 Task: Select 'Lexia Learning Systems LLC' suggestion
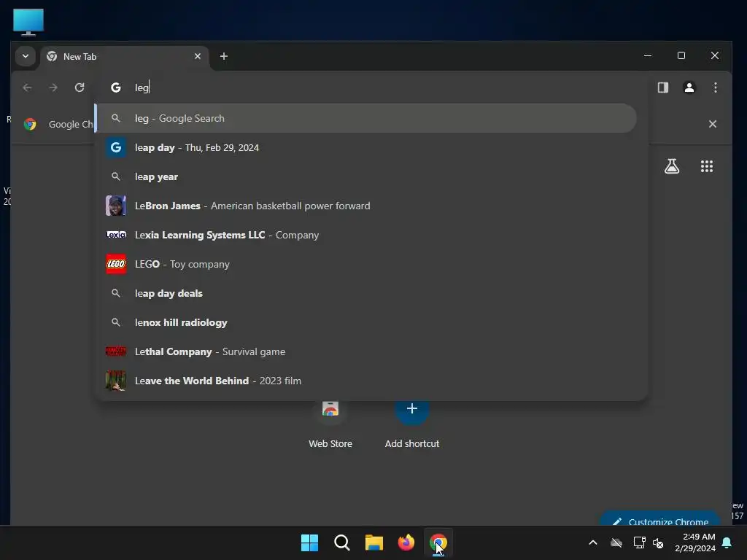click(x=366, y=235)
